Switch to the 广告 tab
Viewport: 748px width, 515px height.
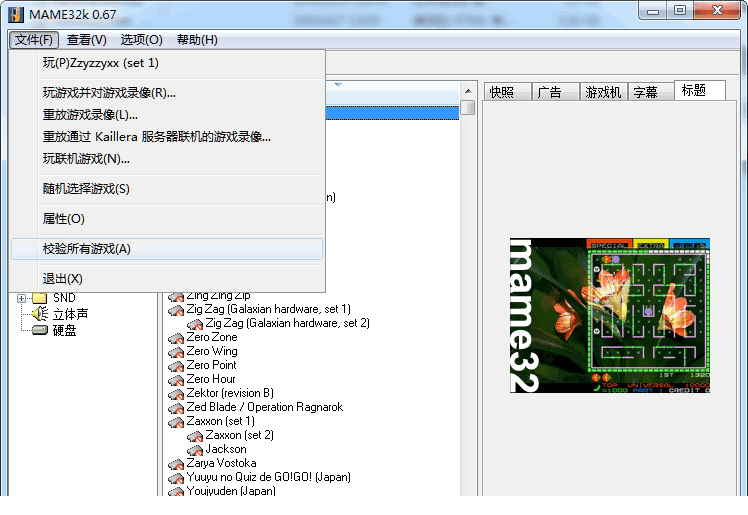[556, 92]
